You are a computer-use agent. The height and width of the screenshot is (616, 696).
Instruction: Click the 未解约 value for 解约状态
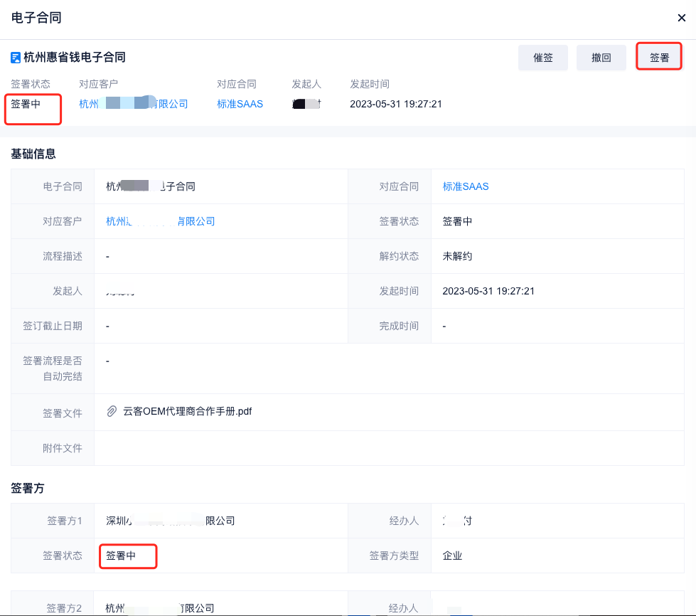[457, 256]
